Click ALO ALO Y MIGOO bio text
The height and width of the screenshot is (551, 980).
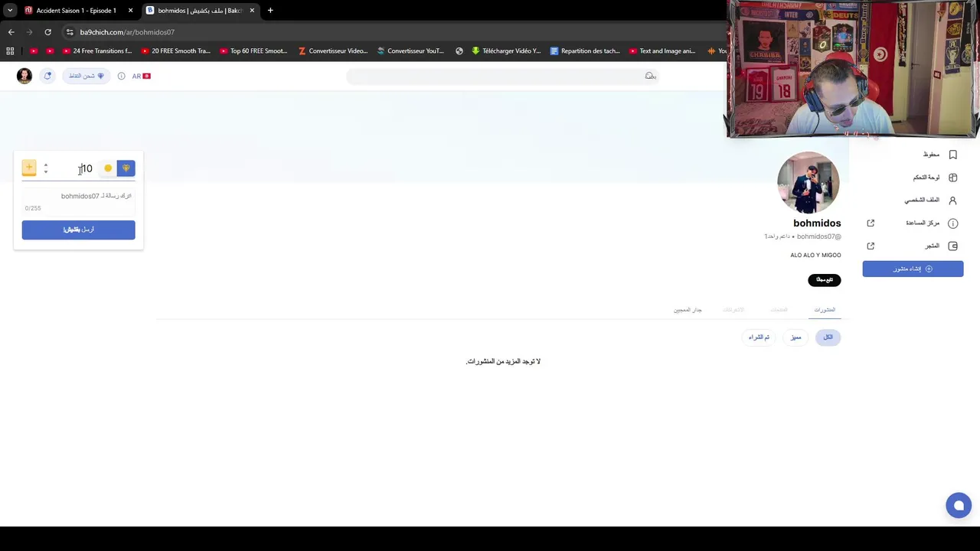(x=815, y=255)
